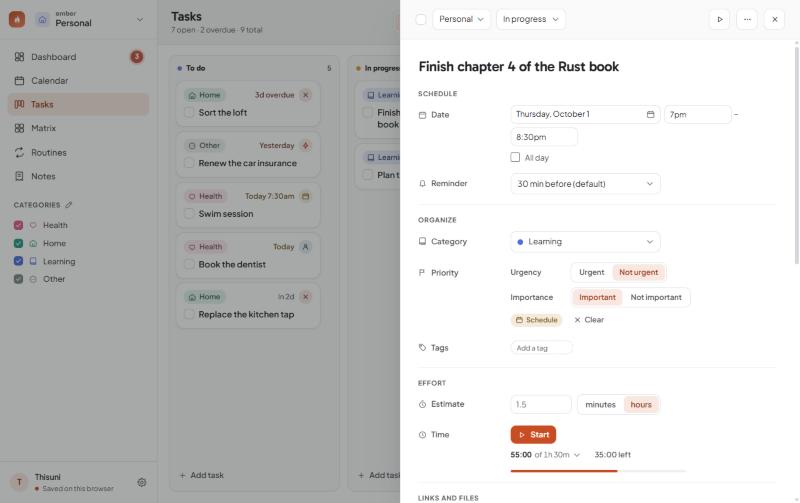This screenshot has height=503, width=800.
Task: Clear the priority selection
Action: (x=589, y=320)
